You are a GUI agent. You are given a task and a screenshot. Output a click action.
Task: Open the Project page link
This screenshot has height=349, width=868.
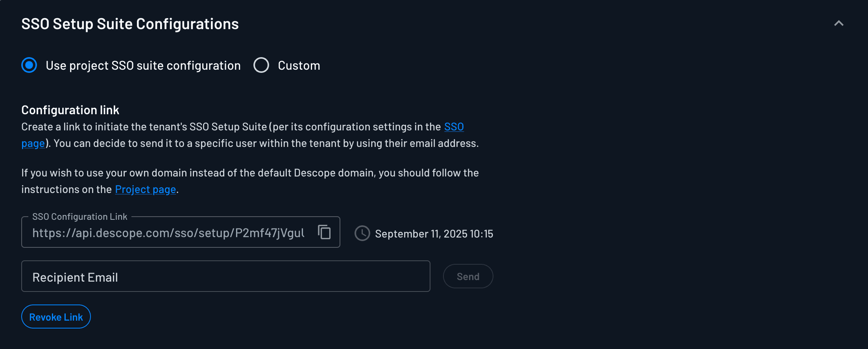(145, 189)
